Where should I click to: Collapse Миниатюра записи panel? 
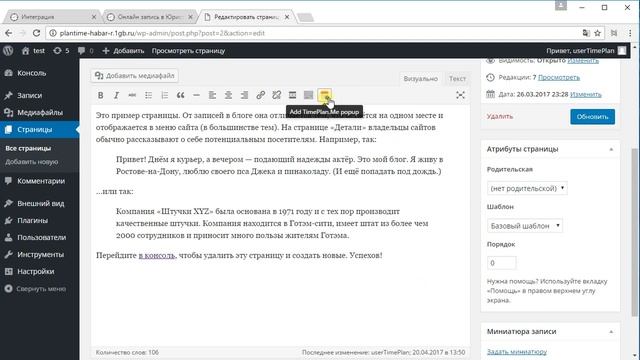click(x=611, y=332)
